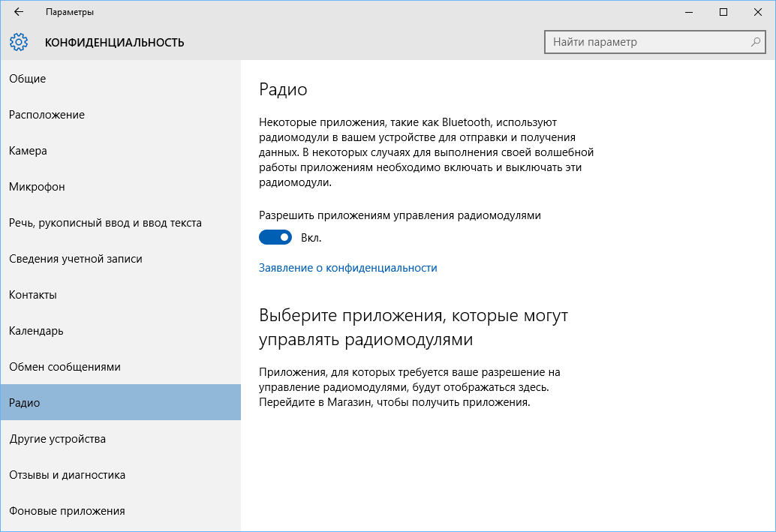The width and height of the screenshot is (776, 532).
Task: Select the Камера settings page
Action: click(29, 150)
